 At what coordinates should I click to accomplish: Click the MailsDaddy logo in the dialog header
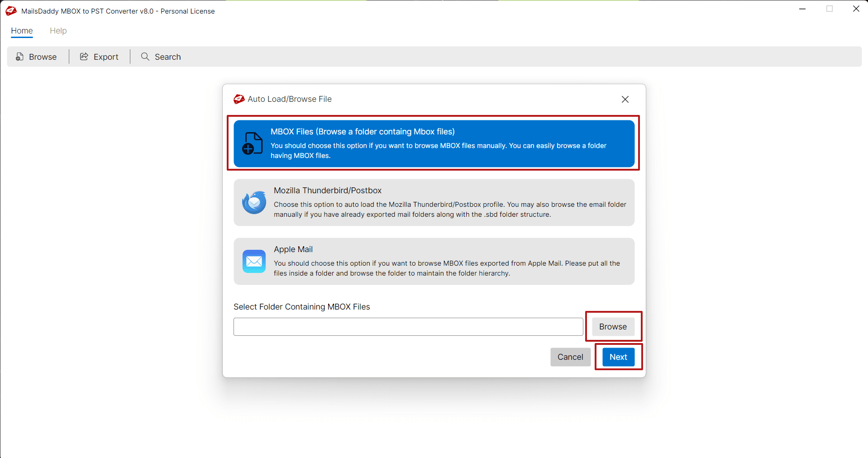pos(238,99)
